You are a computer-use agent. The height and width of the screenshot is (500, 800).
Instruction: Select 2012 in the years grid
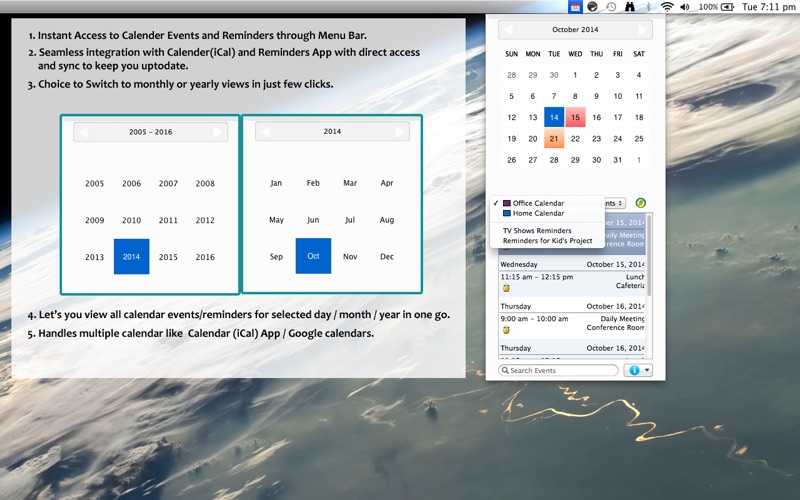pyautogui.click(x=205, y=220)
